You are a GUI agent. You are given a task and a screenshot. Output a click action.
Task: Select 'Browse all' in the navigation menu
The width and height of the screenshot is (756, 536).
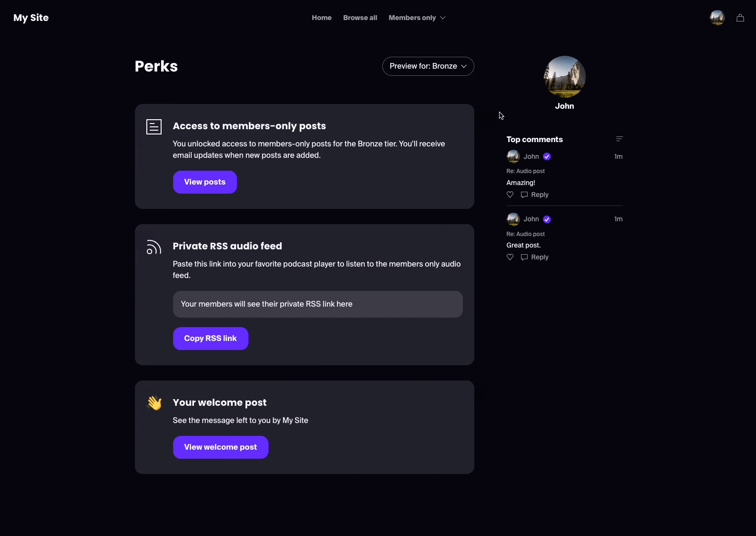coord(359,18)
